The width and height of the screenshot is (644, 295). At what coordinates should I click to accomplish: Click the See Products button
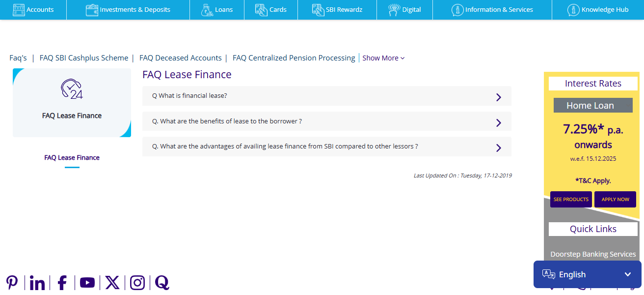click(x=571, y=200)
